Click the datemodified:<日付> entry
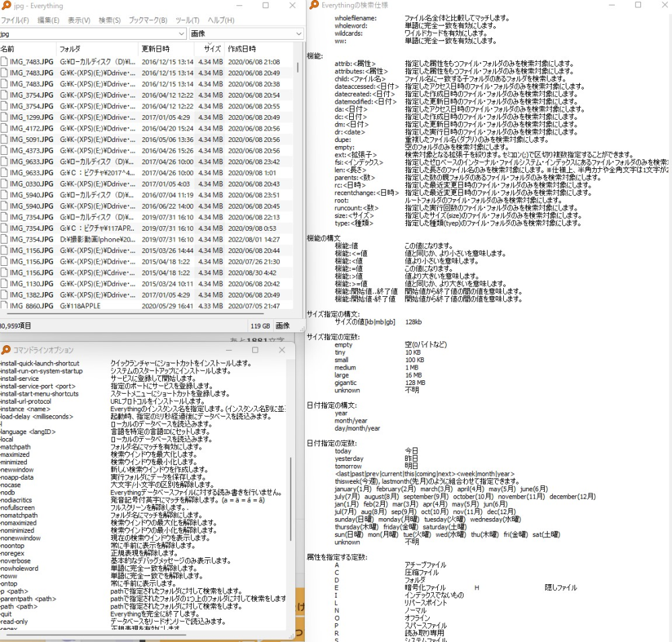 (365, 102)
